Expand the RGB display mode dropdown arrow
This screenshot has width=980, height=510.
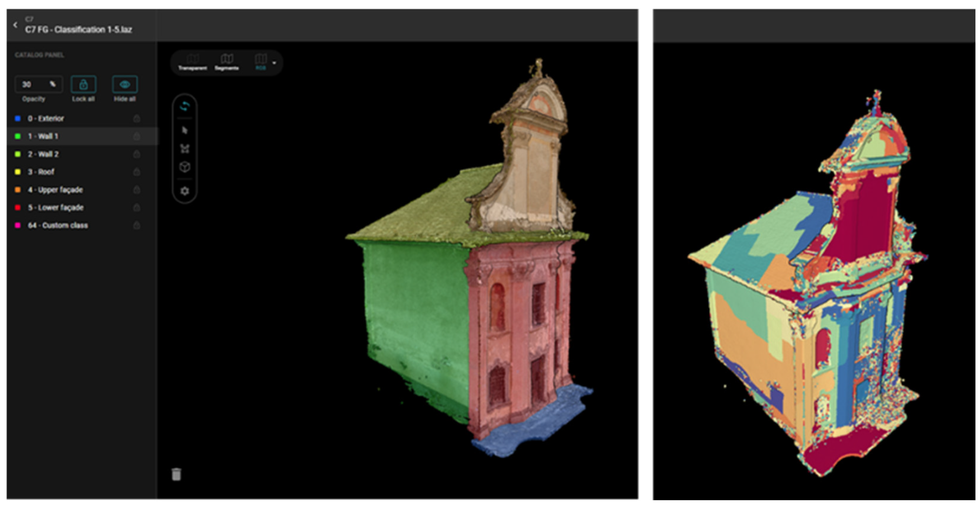coord(274,63)
